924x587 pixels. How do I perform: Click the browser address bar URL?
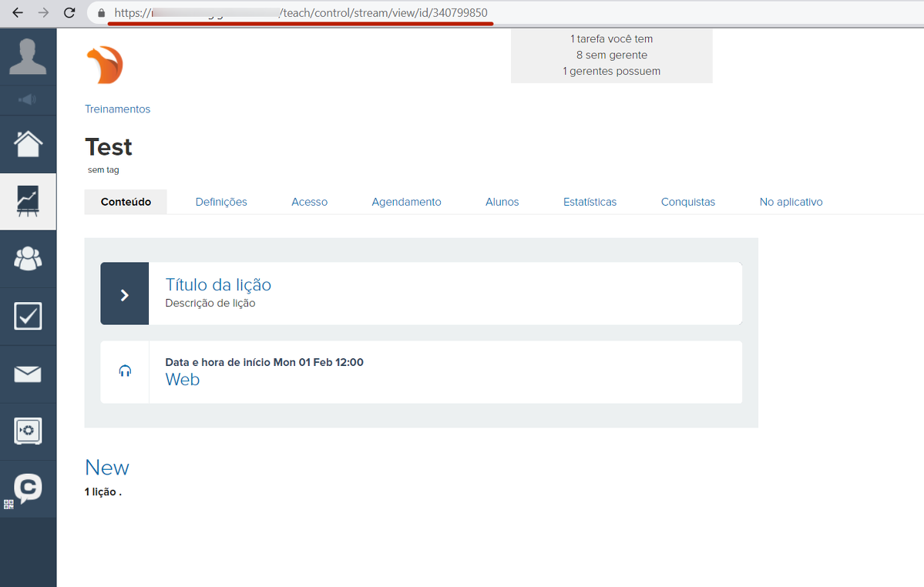[301, 13]
